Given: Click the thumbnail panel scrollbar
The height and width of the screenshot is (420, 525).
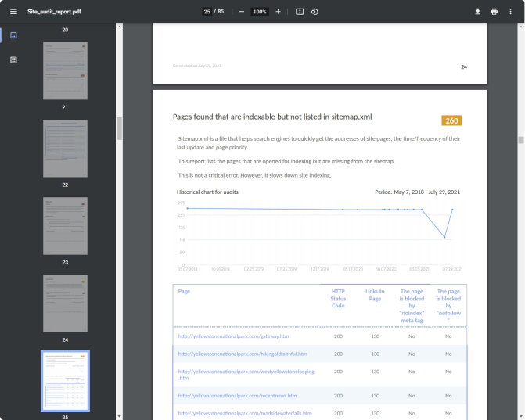Looking at the screenshot, I should click(x=119, y=128).
